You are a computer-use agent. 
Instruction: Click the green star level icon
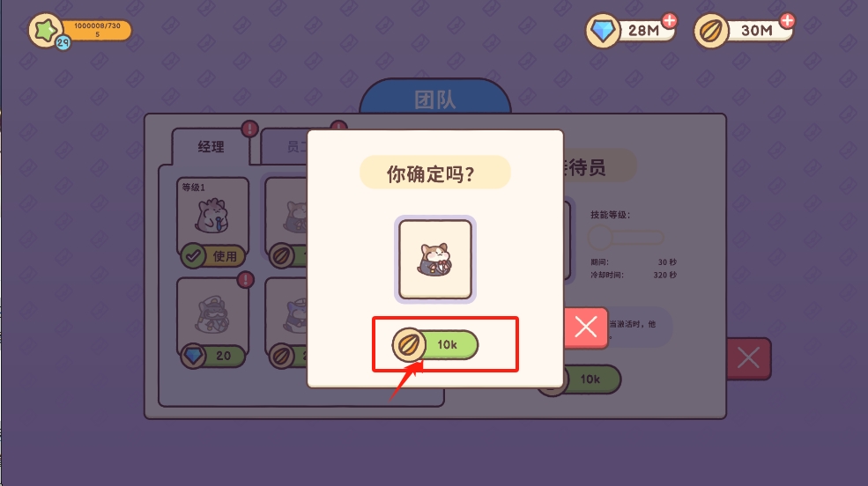46,30
